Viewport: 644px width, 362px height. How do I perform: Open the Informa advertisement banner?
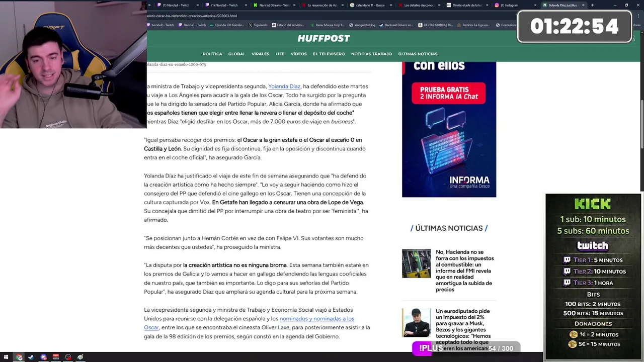coord(449,129)
